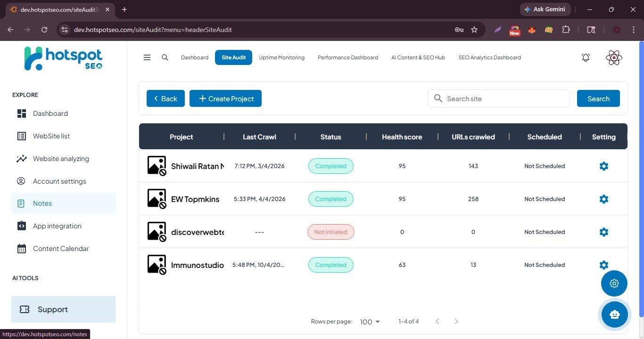Click the Not Initiated status badge
This screenshot has height=339, width=644.
[x=330, y=232]
